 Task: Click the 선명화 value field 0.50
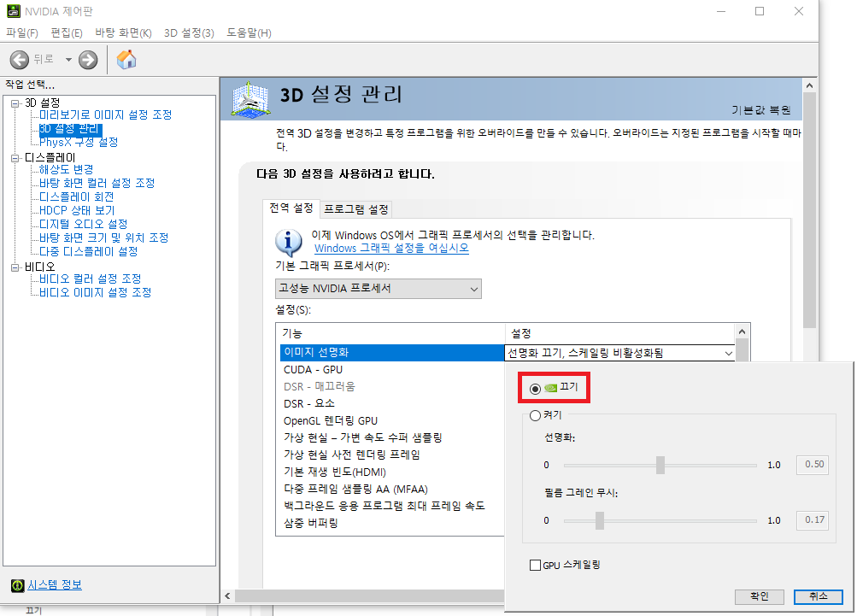813,465
